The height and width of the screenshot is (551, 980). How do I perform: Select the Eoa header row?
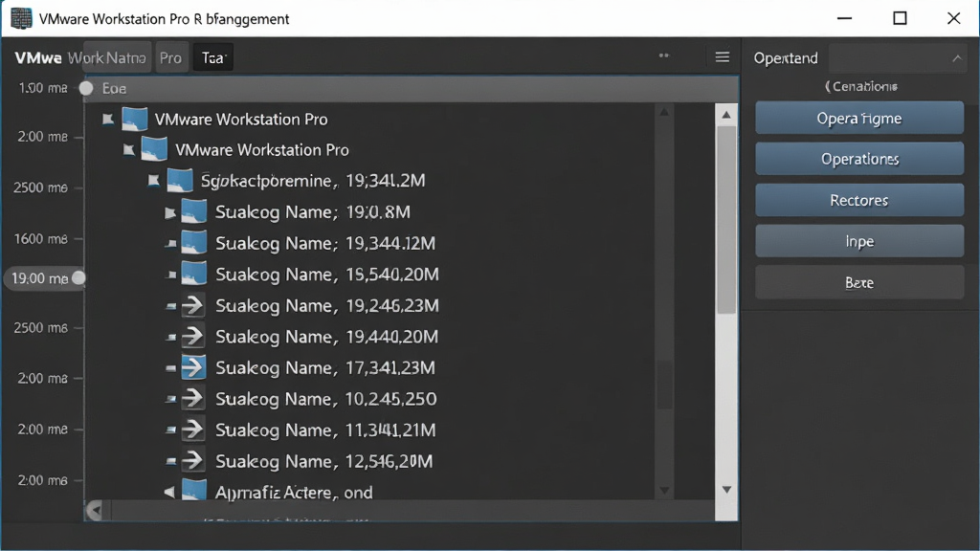tap(412, 89)
